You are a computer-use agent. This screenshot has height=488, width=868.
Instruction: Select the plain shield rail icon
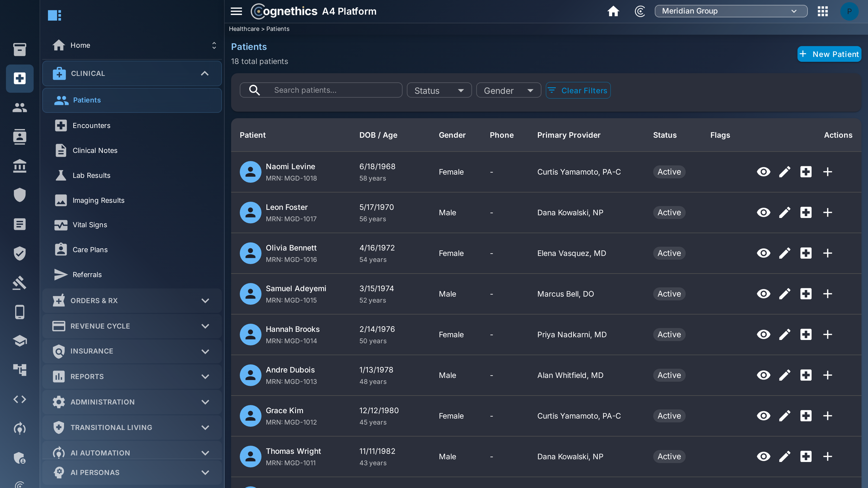point(20,195)
